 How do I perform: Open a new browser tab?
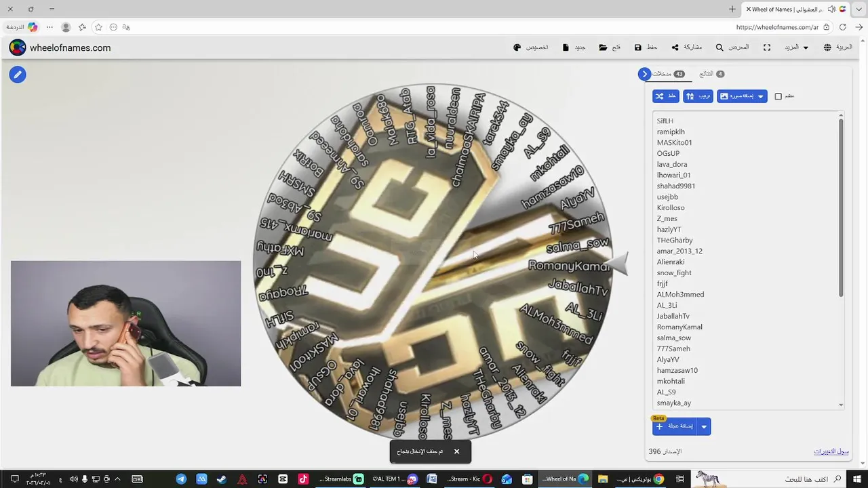tap(732, 9)
